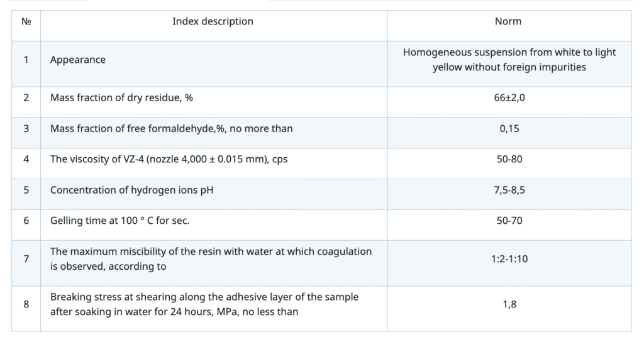Select the free formaldehyde mass fraction row

(x=171, y=128)
